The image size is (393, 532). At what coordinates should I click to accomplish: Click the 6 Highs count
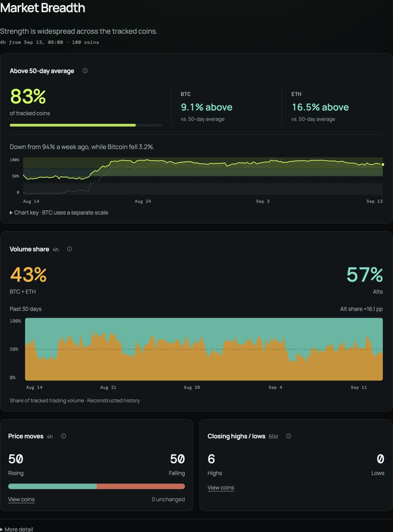coord(211,459)
